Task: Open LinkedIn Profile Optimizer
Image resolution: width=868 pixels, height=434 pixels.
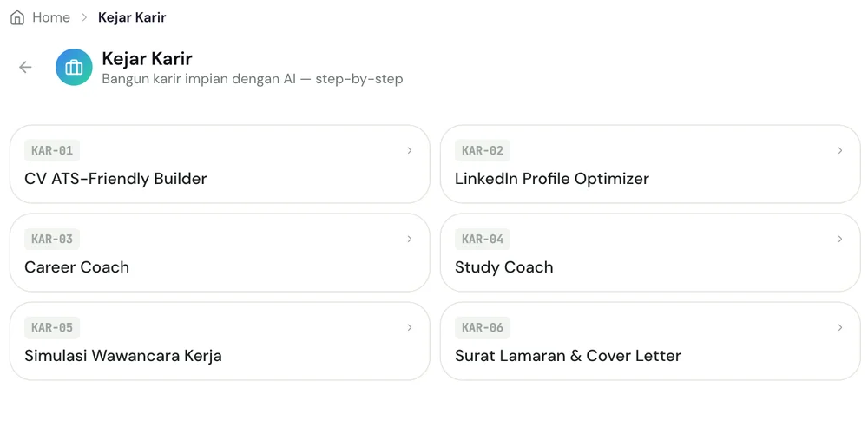Action: tap(650, 164)
